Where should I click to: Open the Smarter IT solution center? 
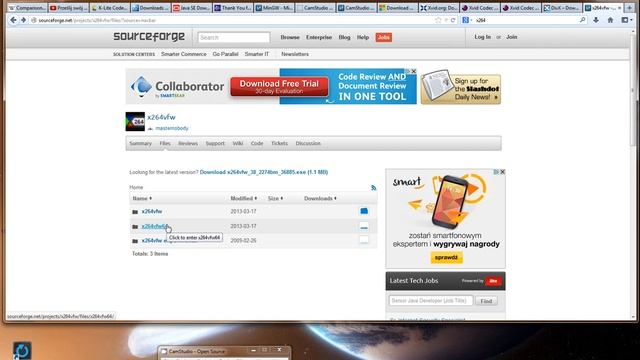pos(257,54)
